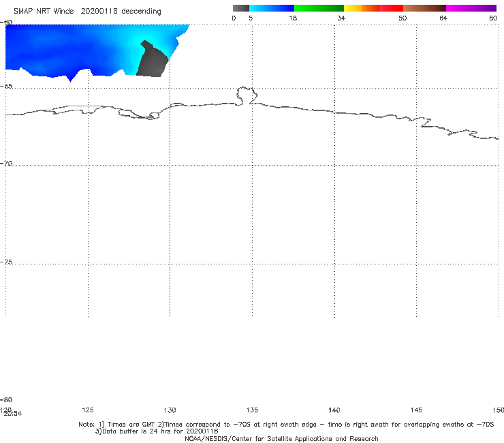The image size is (504, 443).
Task: Click the -75 latitude axis label
Action: tap(6, 262)
